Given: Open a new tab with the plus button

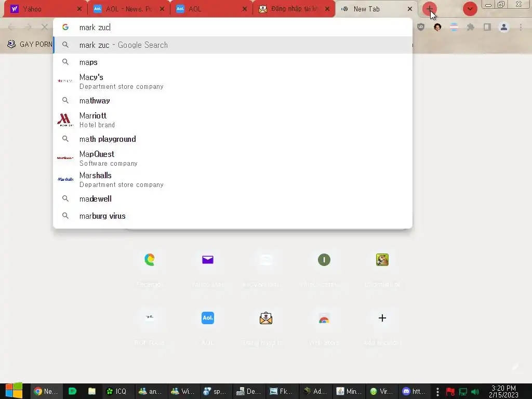Looking at the screenshot, I should 429,9.
